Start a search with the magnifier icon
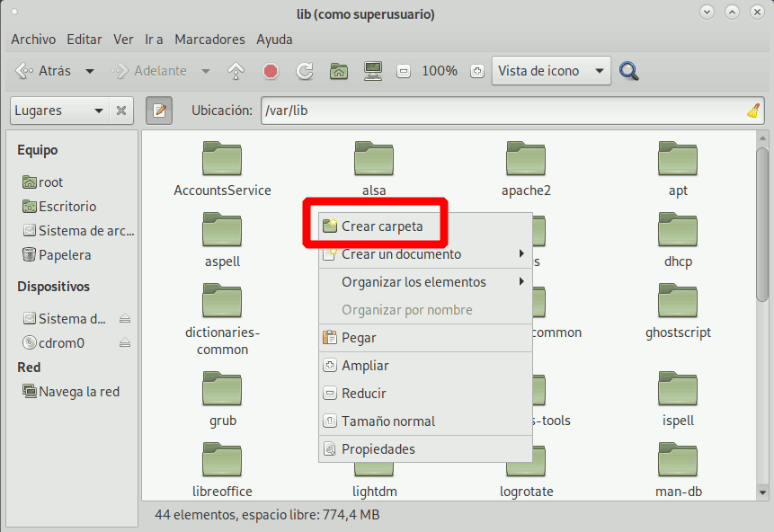Image resolution: width=774 pixels, height=532 pixels. point(629,70)
